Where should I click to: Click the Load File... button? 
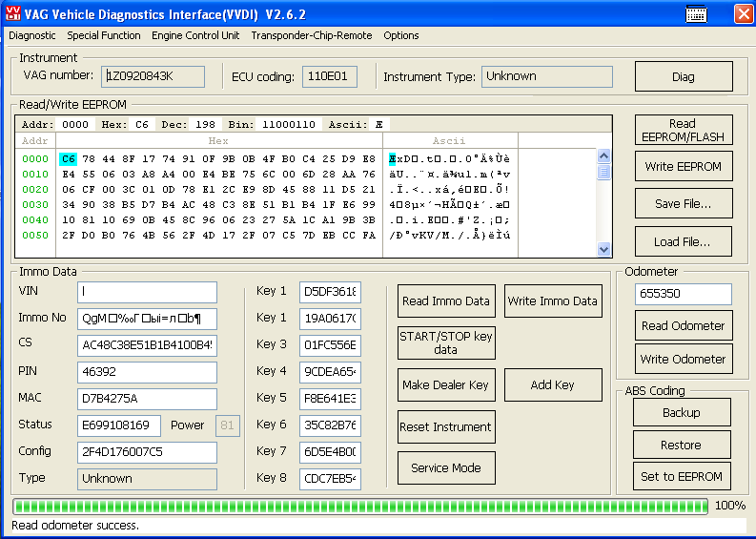[684, 241]
